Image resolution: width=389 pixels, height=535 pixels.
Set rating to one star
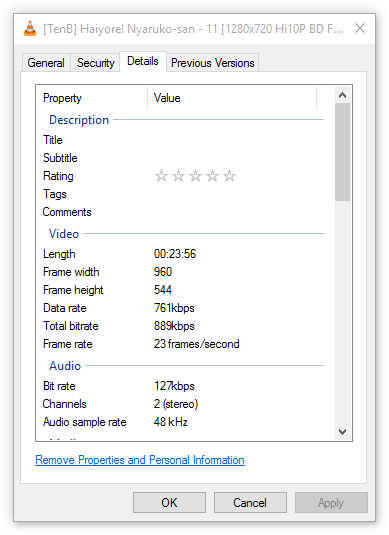click(161, 176)
